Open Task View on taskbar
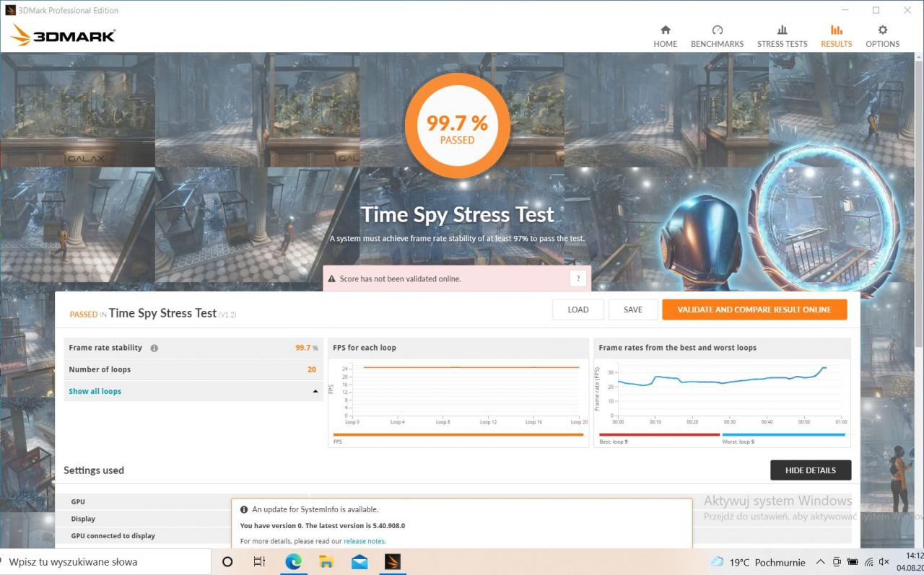The width and height of the screenshot is (924, 575). 260,561
